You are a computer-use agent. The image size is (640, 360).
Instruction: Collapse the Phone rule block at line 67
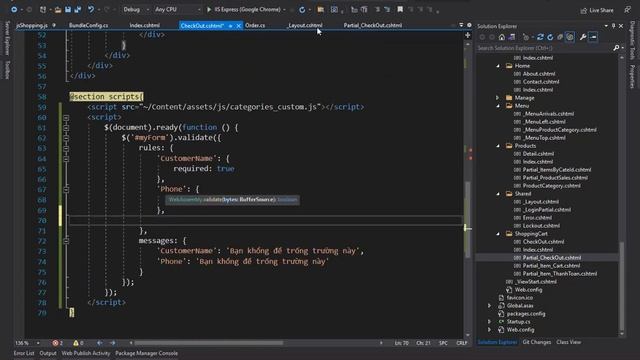(x=66, y=189)
